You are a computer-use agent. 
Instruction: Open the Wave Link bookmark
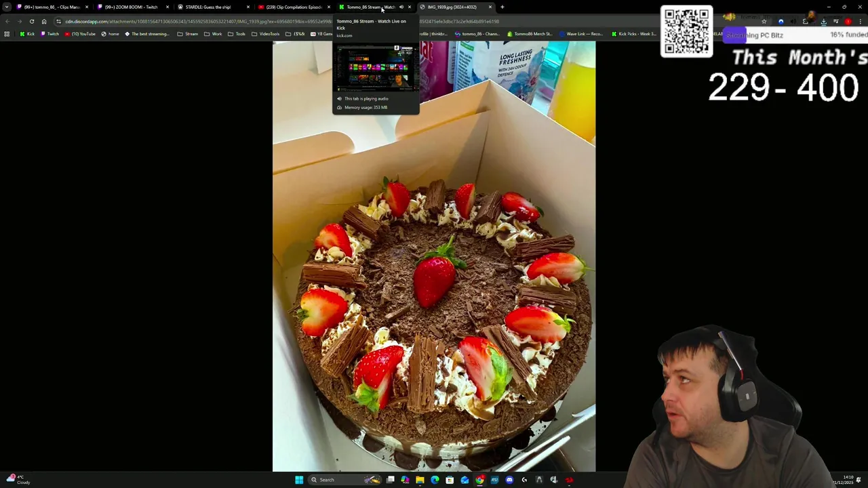(x=580, y=34)
